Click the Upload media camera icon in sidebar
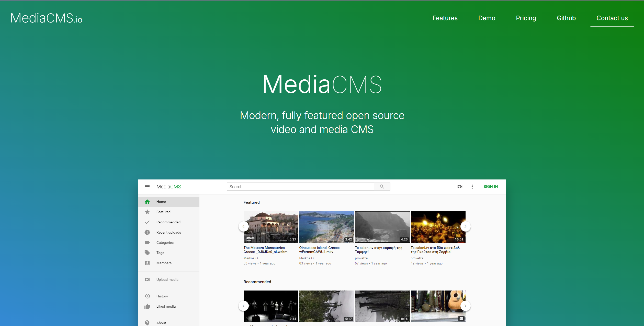Screen dimensions: 644x326 [x=147, y=280]
